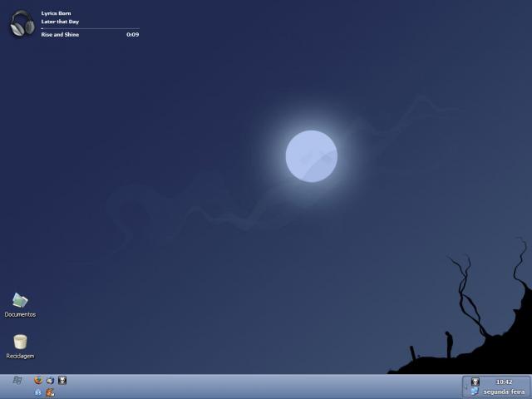Click the alien-face icon in quick launch

click(62, 381)
